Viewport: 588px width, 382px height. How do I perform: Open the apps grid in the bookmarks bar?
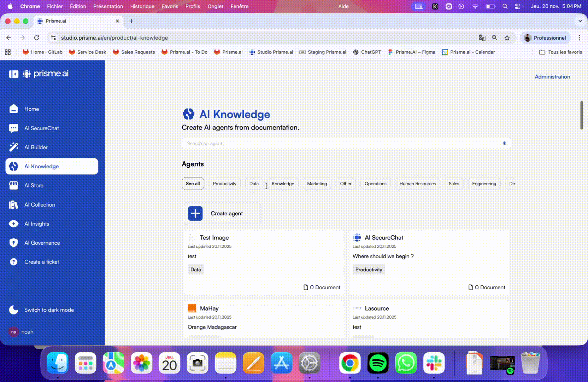[8, 52]
